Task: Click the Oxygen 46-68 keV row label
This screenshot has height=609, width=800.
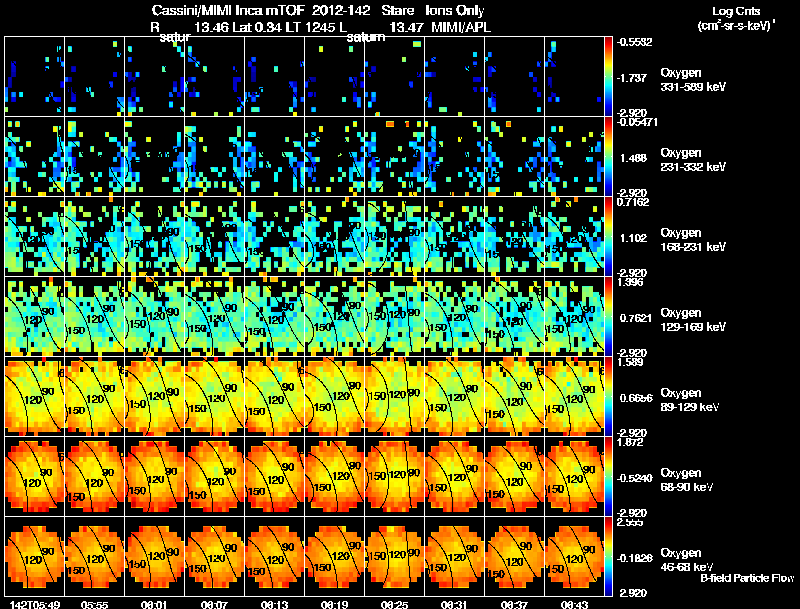Action: pos(687,560)
